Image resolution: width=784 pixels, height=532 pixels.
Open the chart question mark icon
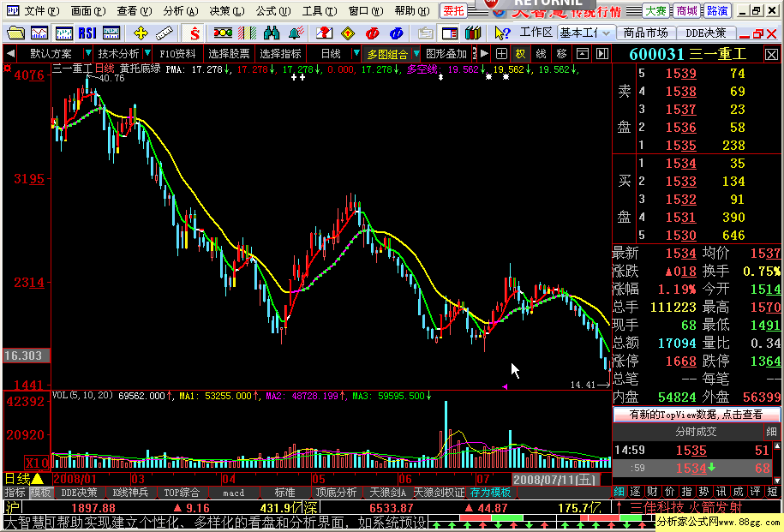pos(324,33)
